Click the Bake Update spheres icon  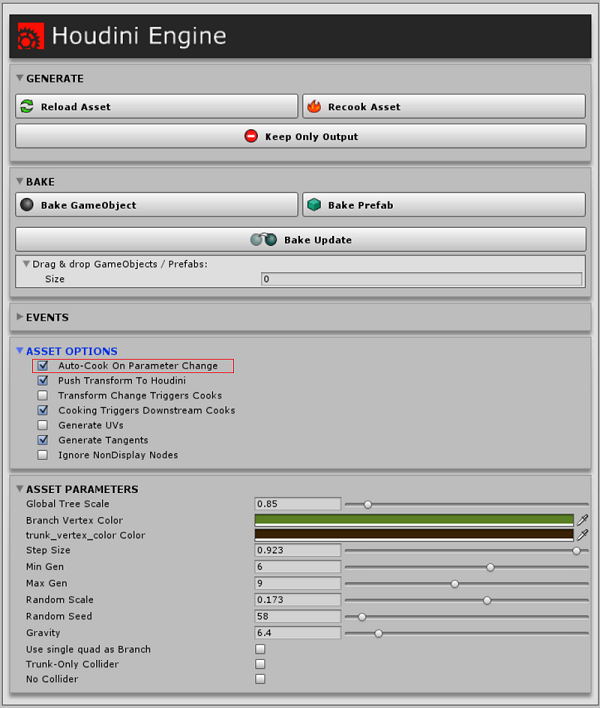pos(264,240)
